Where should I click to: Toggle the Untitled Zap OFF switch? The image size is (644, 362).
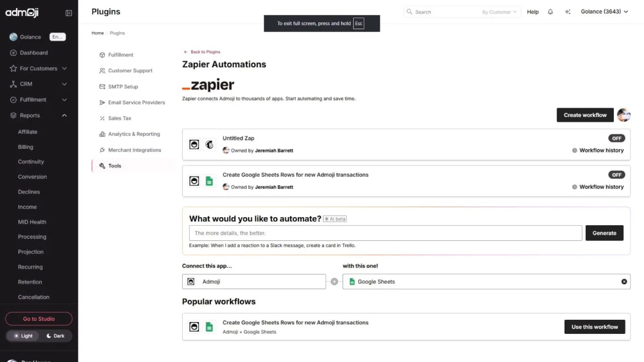[x=616, y=138]
